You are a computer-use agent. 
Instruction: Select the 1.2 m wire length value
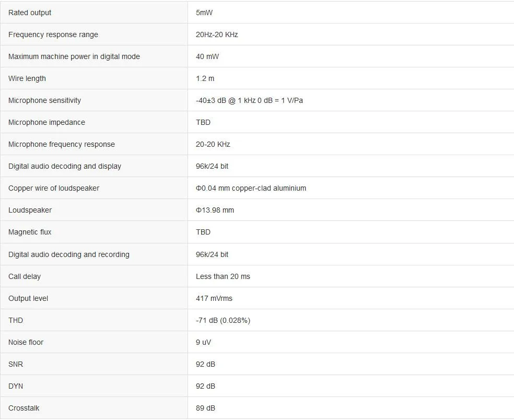pyautogui.click(x=205, y=79)
